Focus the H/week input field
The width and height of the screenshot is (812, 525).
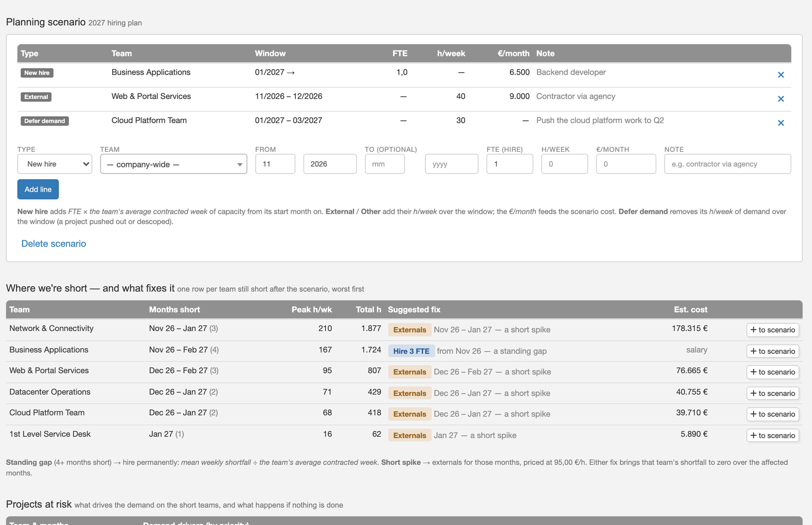point(564,164)
